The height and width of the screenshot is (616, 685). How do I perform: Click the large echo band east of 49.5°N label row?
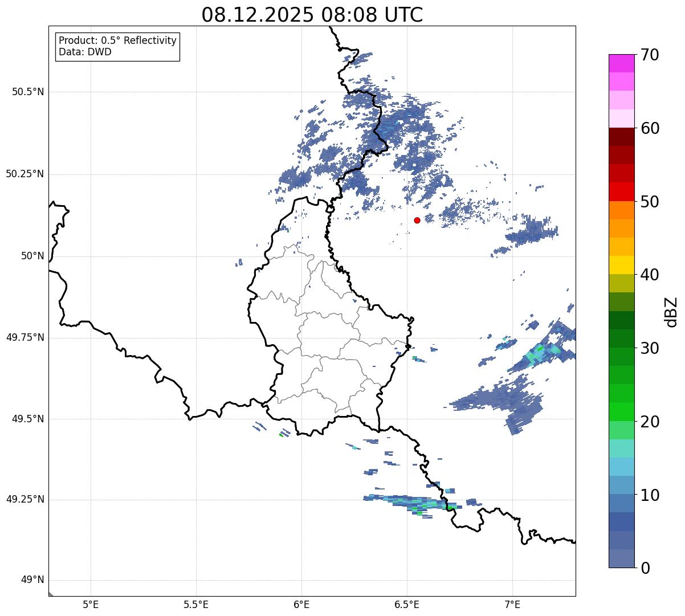point(496,402)
